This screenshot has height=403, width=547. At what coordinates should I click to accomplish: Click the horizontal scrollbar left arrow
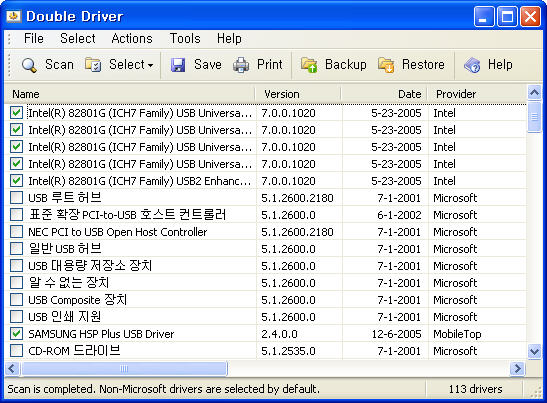(x=12, y=369)
